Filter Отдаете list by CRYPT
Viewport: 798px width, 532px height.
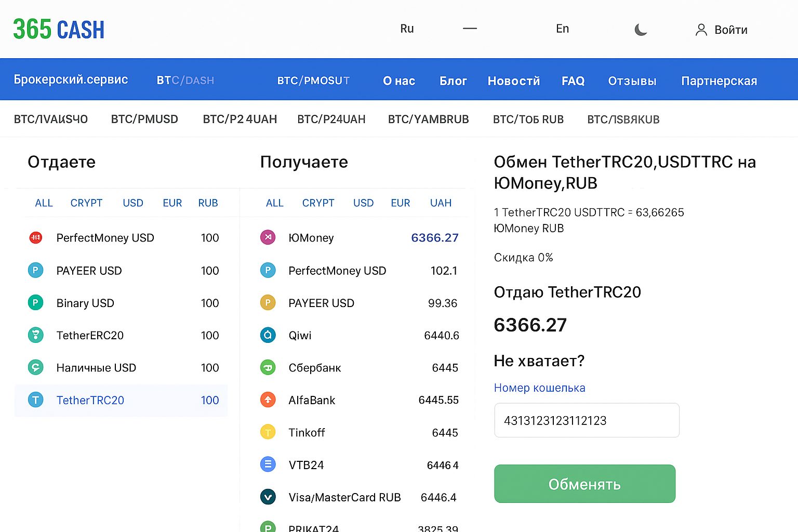[86, 203]
